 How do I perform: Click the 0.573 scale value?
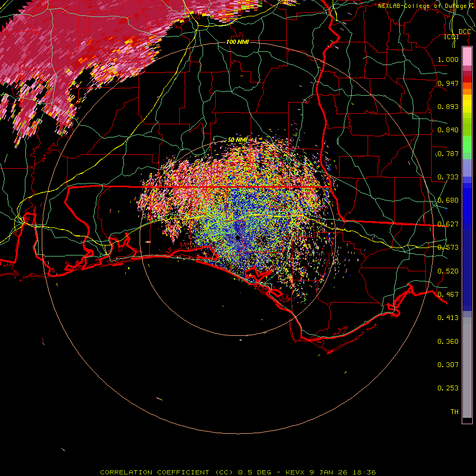pyautogui.click(x=448, y=248)
